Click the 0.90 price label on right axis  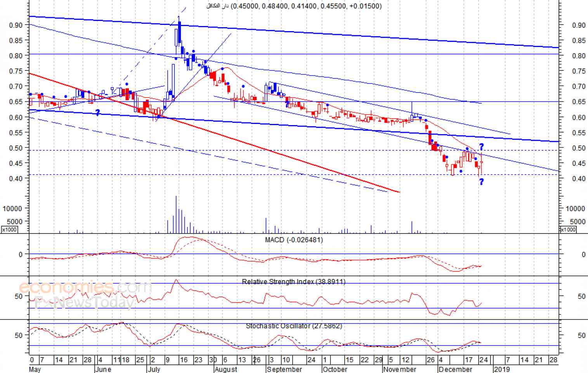579,25
